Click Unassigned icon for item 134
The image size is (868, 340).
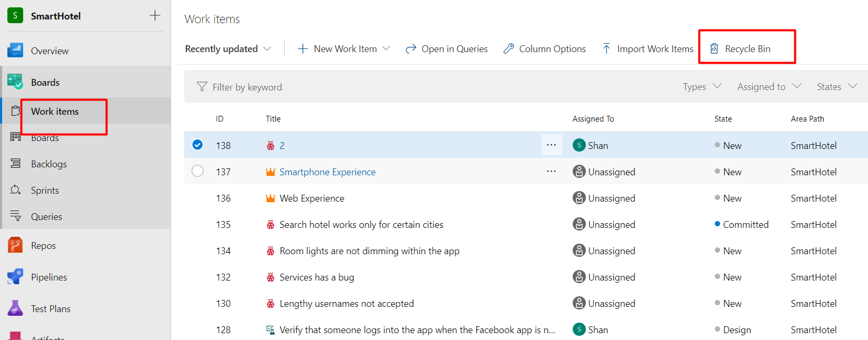click(x=579, y=250)
